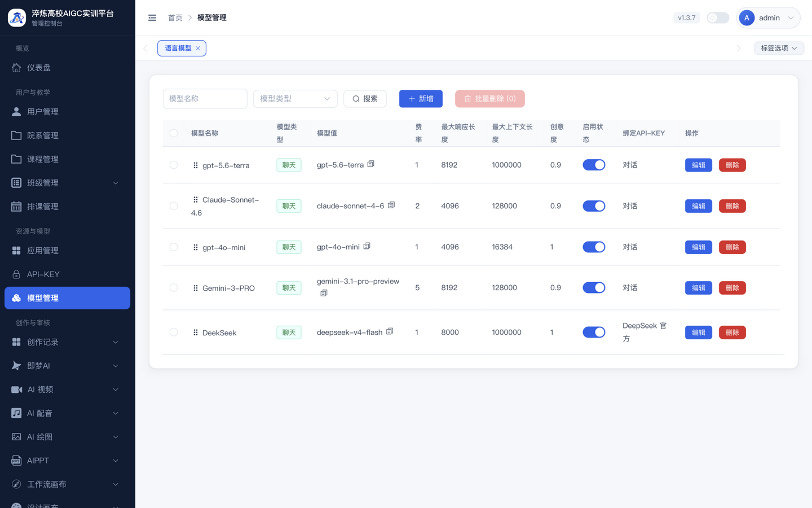Grab the drag handle of Gemini-3-PRO row

click(x=196, y=288)
